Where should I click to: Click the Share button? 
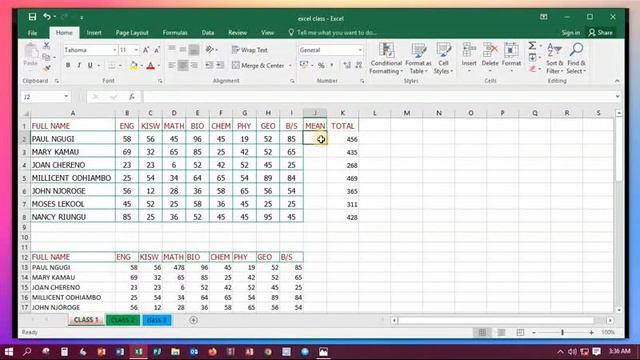(600, 33)
